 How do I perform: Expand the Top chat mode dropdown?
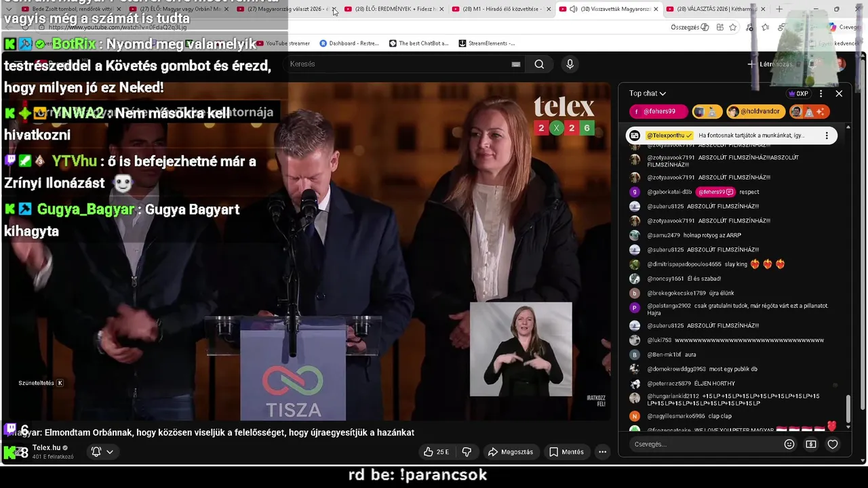tap(648, 94)
